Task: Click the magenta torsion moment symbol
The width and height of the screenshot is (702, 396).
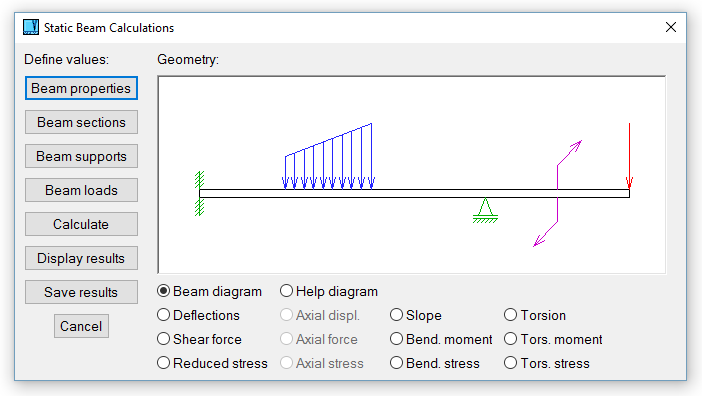Action: tap(557, 193)
